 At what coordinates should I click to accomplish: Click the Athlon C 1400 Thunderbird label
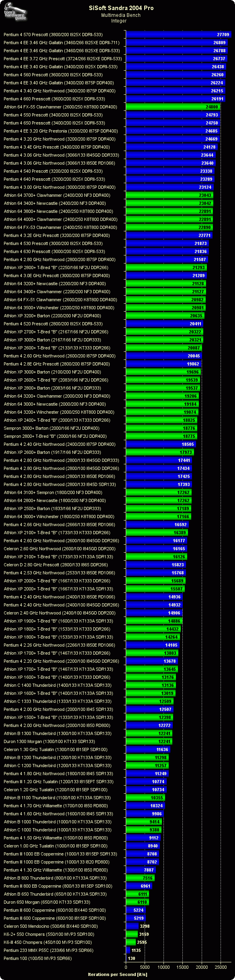point(57,685)
